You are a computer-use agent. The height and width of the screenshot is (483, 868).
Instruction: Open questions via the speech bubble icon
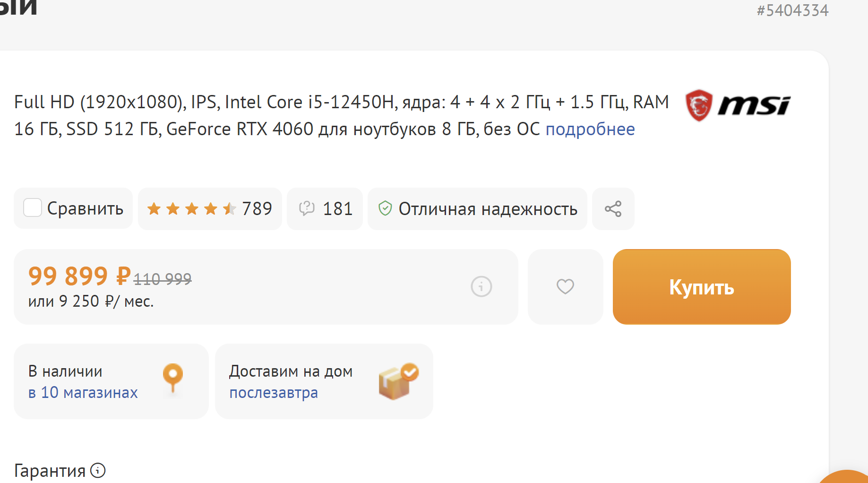pos(307,208)
